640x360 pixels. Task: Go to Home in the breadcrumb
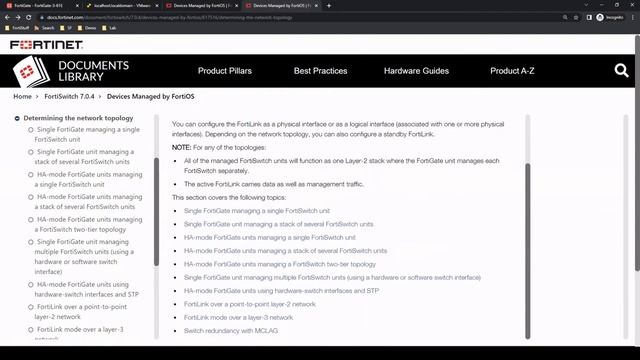(22, 96)
